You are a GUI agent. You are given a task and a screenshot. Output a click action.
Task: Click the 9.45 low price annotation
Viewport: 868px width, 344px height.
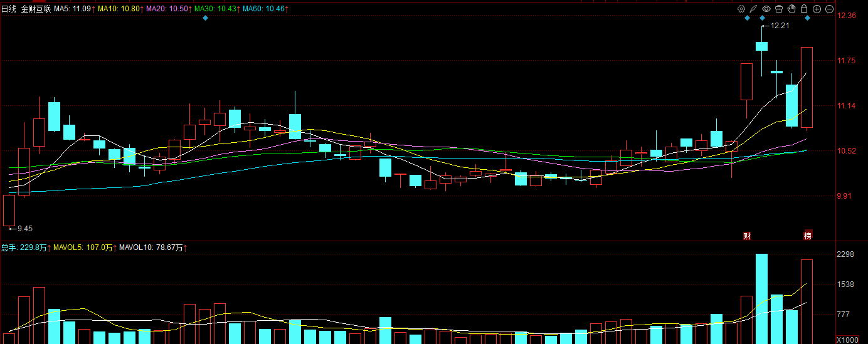click(24, 228)
